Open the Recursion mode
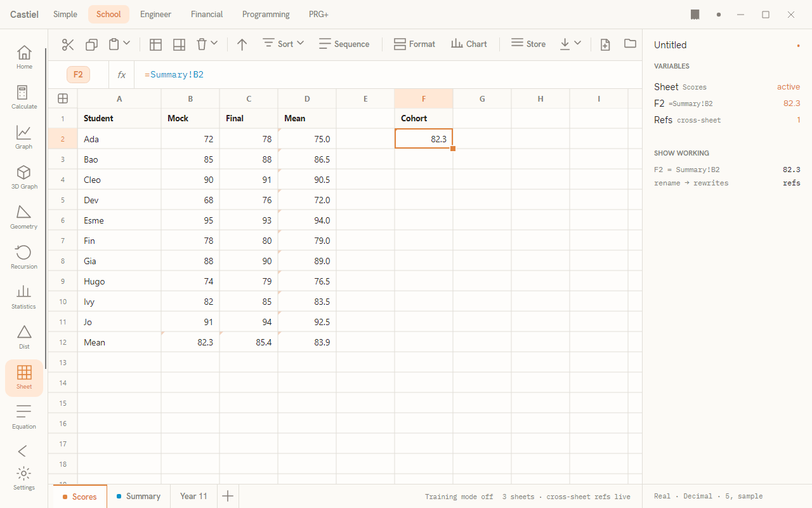812x508 pixels. coord(24,257)
